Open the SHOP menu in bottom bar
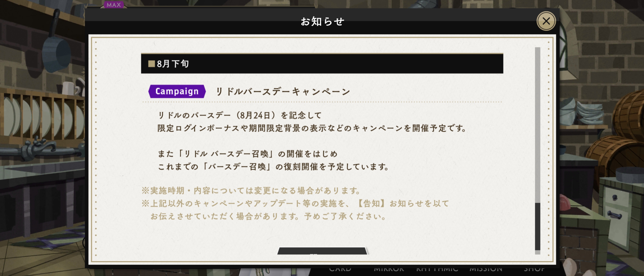The height and width of the screenshot is (276, 644). coord(534,269)
